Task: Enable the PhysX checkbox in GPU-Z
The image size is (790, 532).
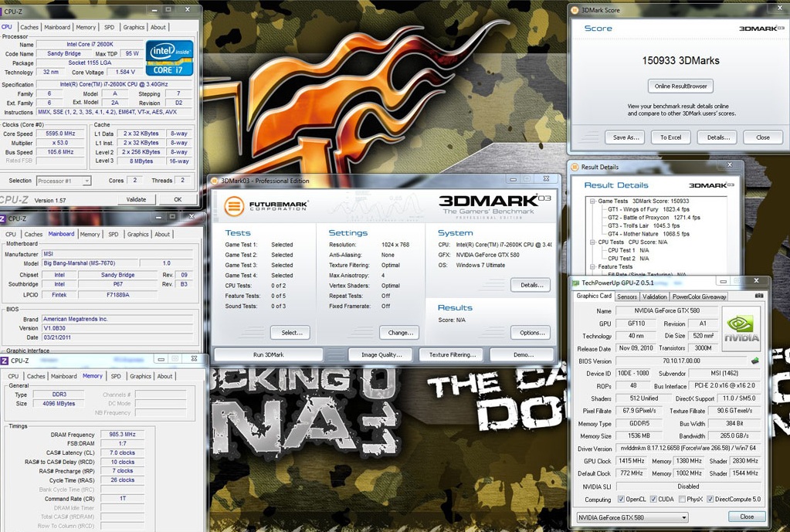Action: [682, 500]
